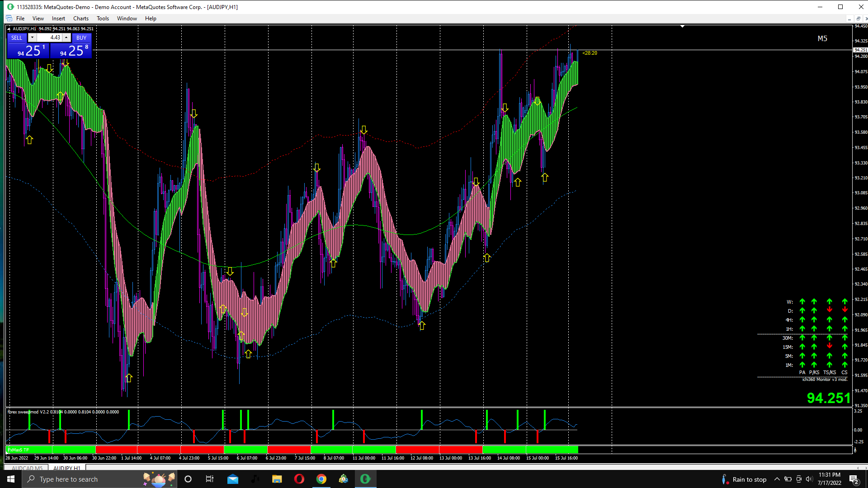Decrease lot volume with down arrow

tap(32, 38)
